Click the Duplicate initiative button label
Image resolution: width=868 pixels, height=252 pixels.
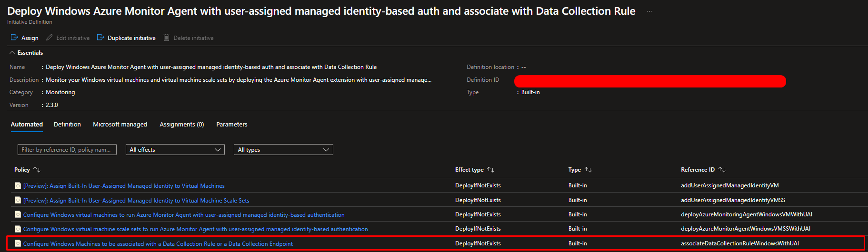click(131, 38)
